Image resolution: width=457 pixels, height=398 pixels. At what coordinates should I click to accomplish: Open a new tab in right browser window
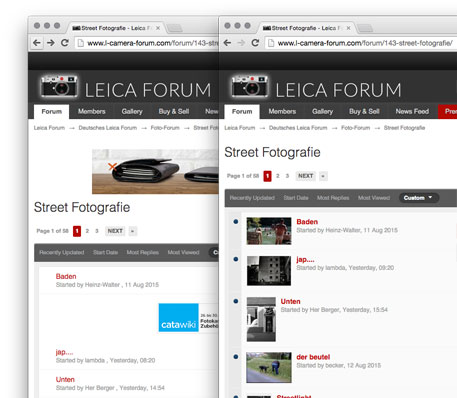365,28
